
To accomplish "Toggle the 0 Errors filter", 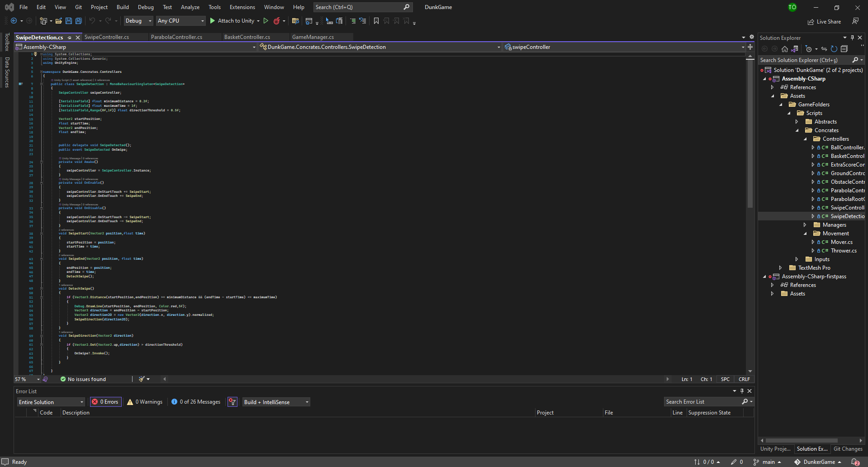I will [105, 402].
